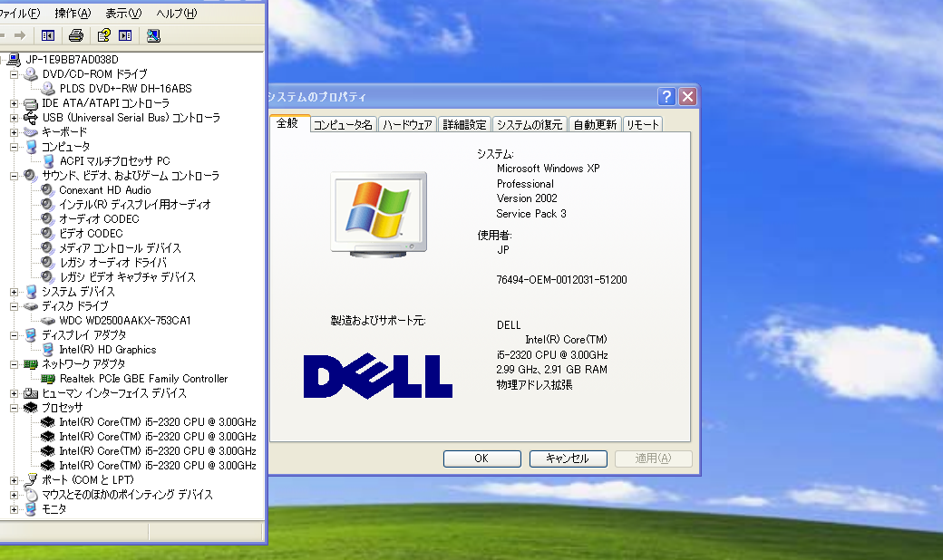Open the ファイル(F) menu
Viewport: 943px width, 560px height.
pos(20,14)
